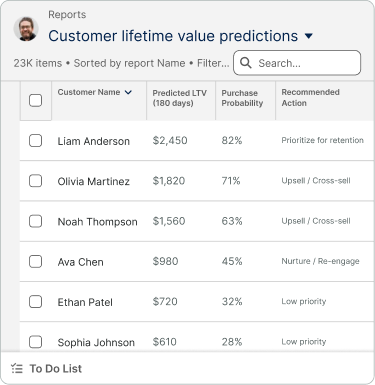Viewport: 375px width, 385px height.
Task: Focus the Search input field
Action: pos(297,63)
